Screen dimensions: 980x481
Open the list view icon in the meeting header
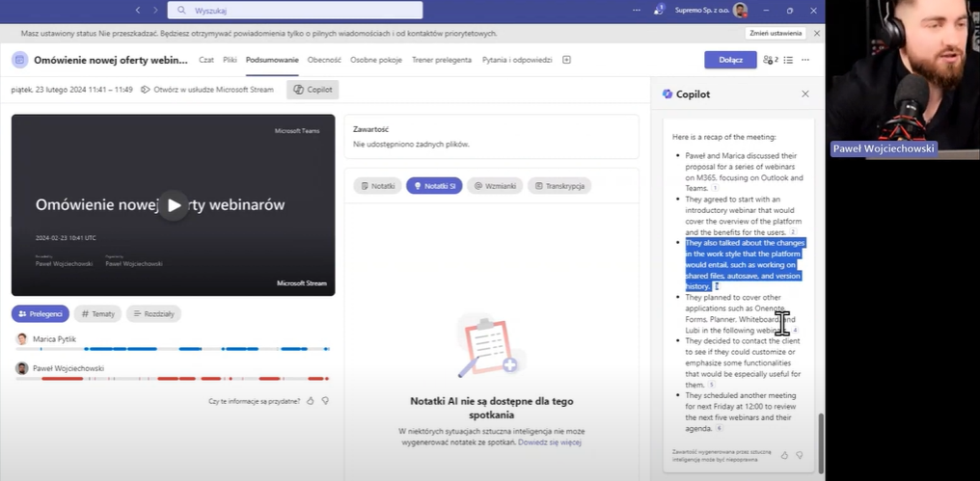pos(788,60)
